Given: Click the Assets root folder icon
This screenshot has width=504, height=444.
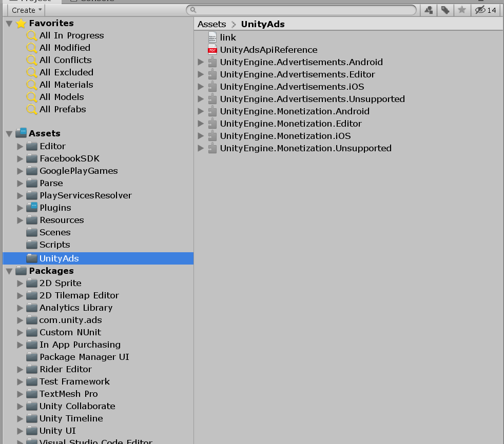Looking at the screenshot, I should point(20,133).
